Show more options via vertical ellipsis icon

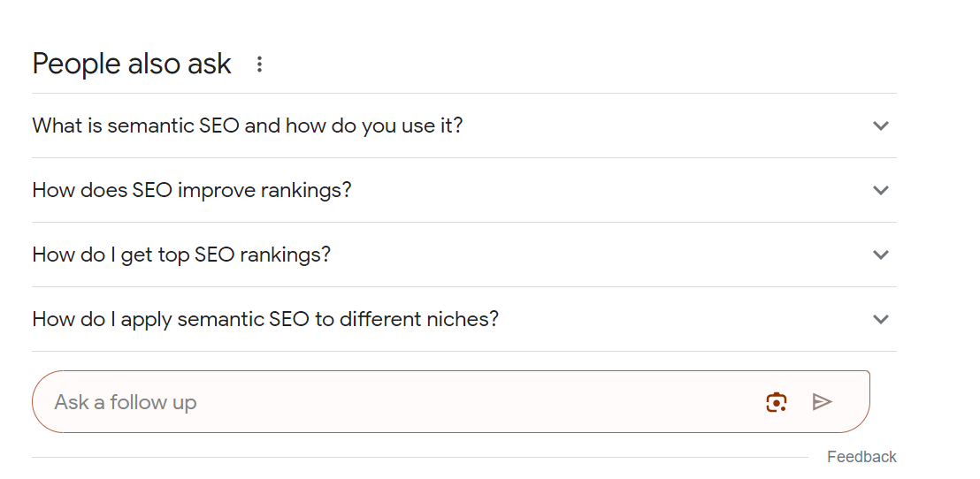coord(259,64)
